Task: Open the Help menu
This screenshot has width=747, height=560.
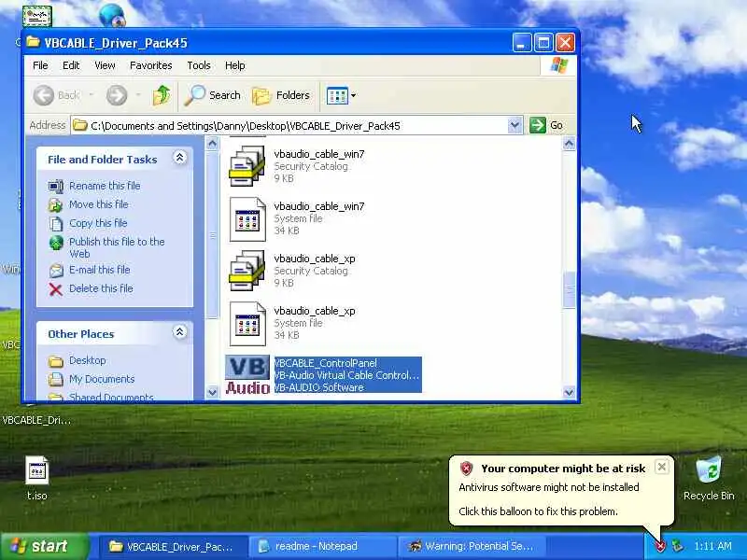Action: pyautogui.click(x=235, y=65)
